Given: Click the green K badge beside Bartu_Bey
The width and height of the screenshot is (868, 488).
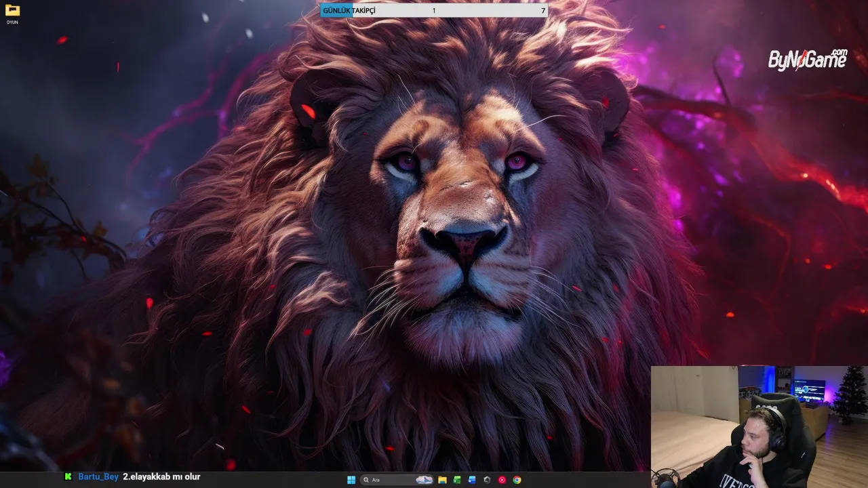Looking at the screenshot, I should click(x=68, y=477).
